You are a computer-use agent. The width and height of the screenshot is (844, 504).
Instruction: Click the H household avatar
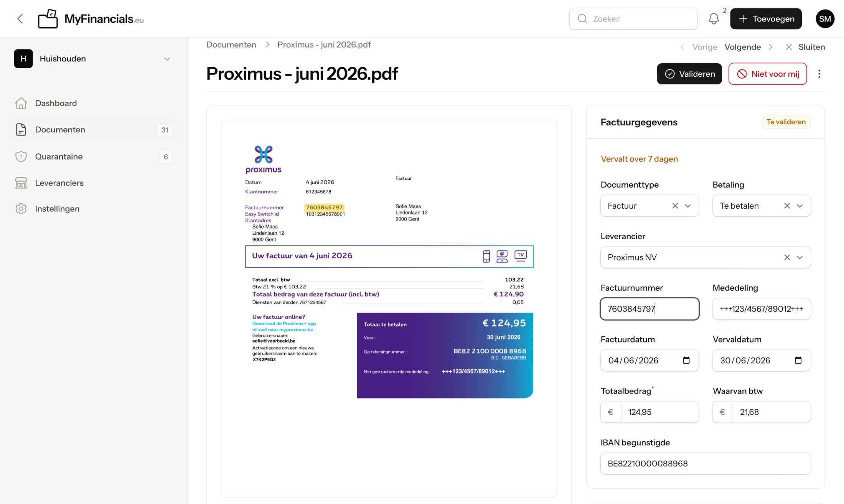(23, 59)
